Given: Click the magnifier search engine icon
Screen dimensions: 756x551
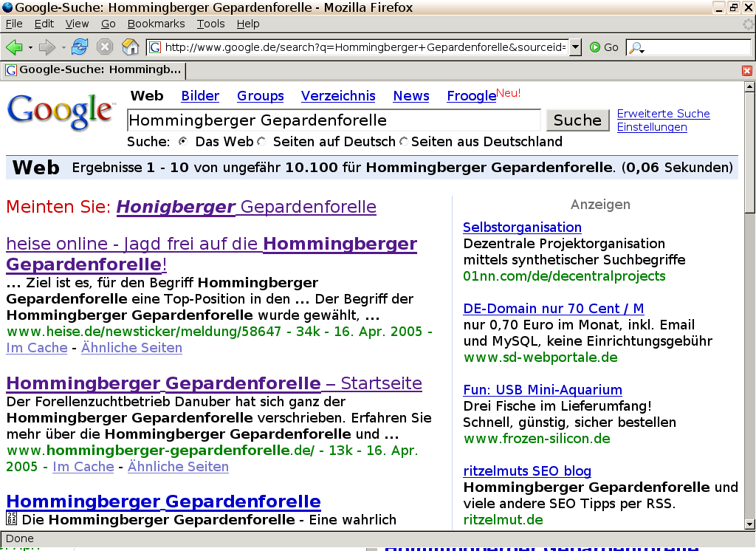Looking at the screenshot, I should 636,47.
